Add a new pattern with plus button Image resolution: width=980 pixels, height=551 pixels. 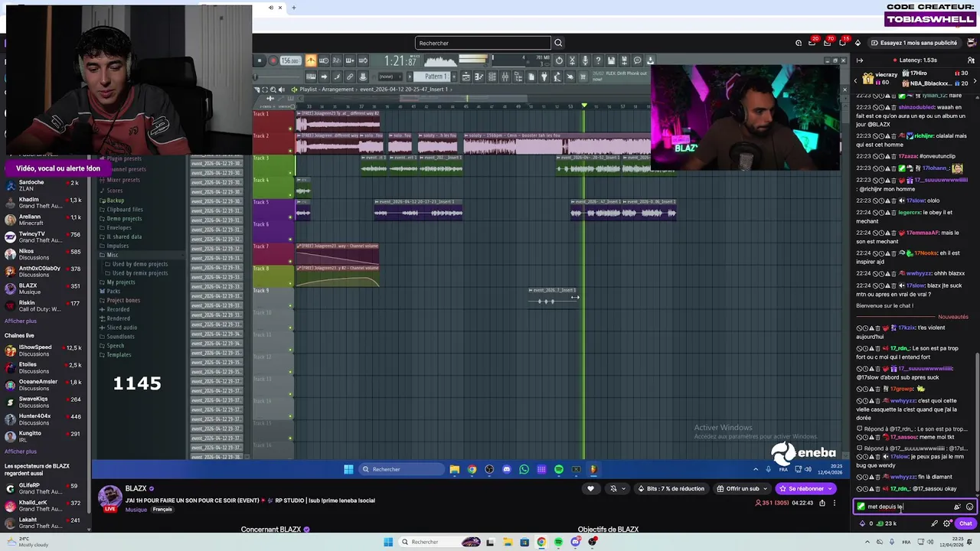(453, 77)
